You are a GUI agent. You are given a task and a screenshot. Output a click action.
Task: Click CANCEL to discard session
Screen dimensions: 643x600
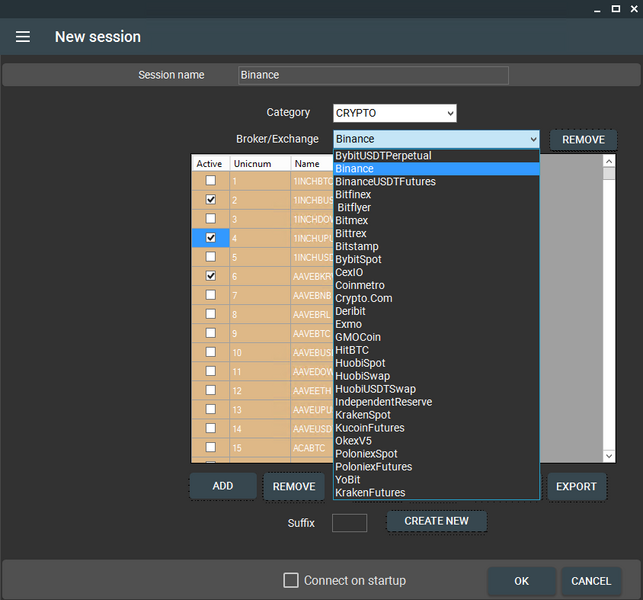pos(590,581)
